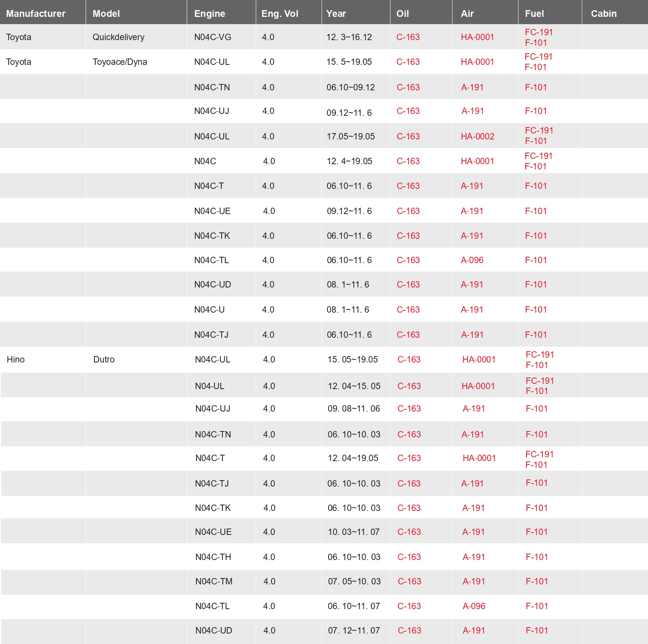Click year range 10. 03~11. 07

pos(354,532)
